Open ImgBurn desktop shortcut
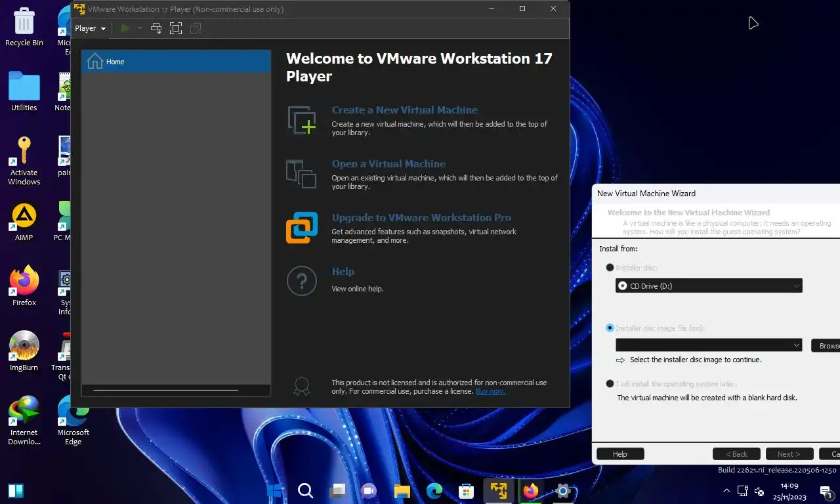Screen dimensions: 840x504 coord(24,351)
